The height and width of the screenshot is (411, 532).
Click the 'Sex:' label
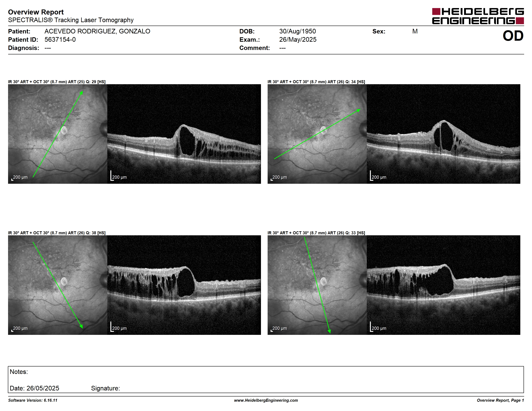click(379, 31)
